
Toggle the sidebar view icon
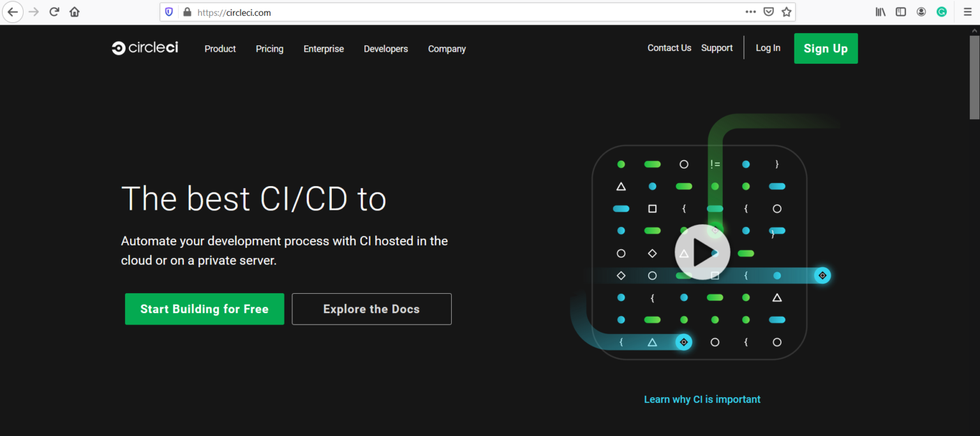click(x=901, y=12)
